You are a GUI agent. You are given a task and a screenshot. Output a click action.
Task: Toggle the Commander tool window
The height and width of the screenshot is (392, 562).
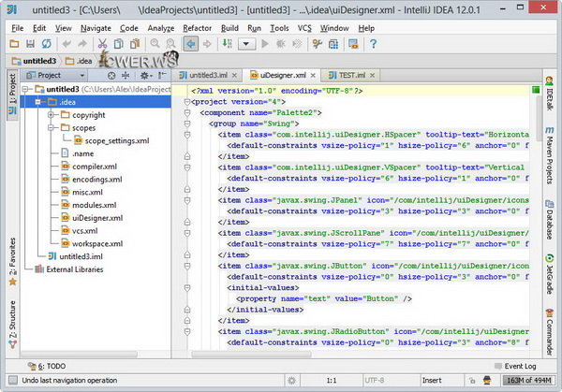(x=550, y=332)
